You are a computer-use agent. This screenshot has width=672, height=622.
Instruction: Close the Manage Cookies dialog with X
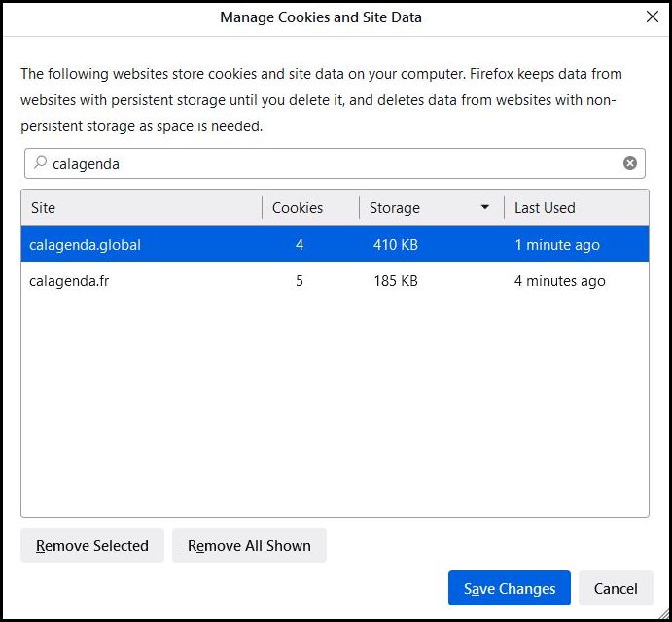pyautogui.click(x=652, y=17)
